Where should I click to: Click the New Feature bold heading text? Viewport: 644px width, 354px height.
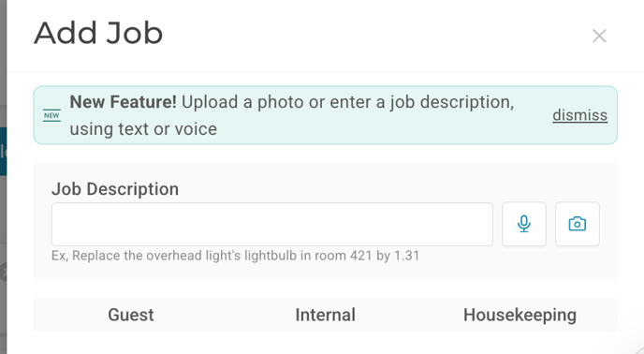123,101
